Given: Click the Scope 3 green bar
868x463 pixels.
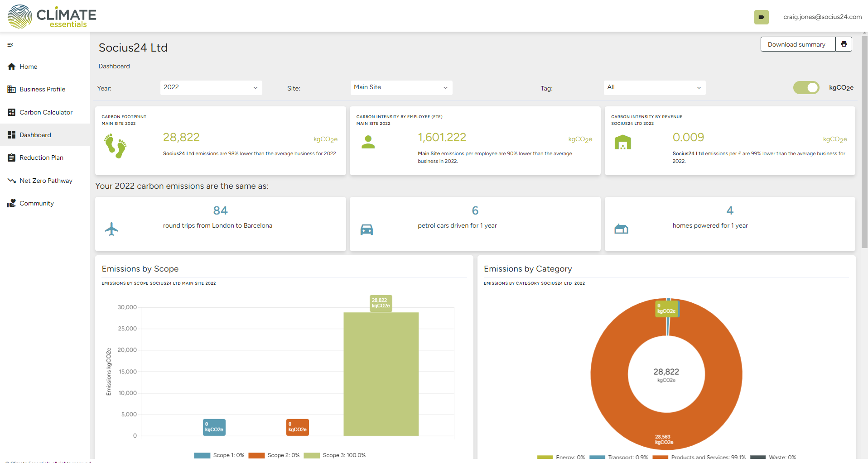Looking at the screenshot, I should [x=381, y=374].
